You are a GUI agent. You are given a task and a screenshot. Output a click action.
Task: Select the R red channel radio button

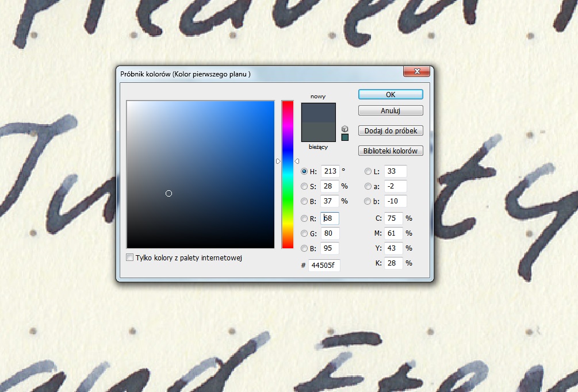point(305,218)
